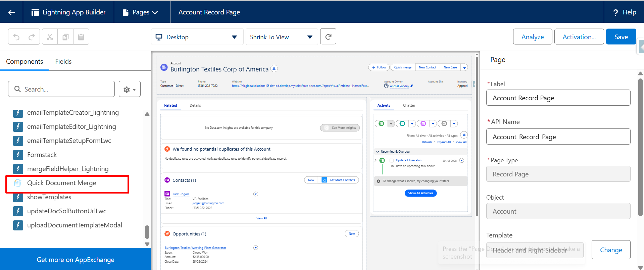Click the New Contact button

428,67
